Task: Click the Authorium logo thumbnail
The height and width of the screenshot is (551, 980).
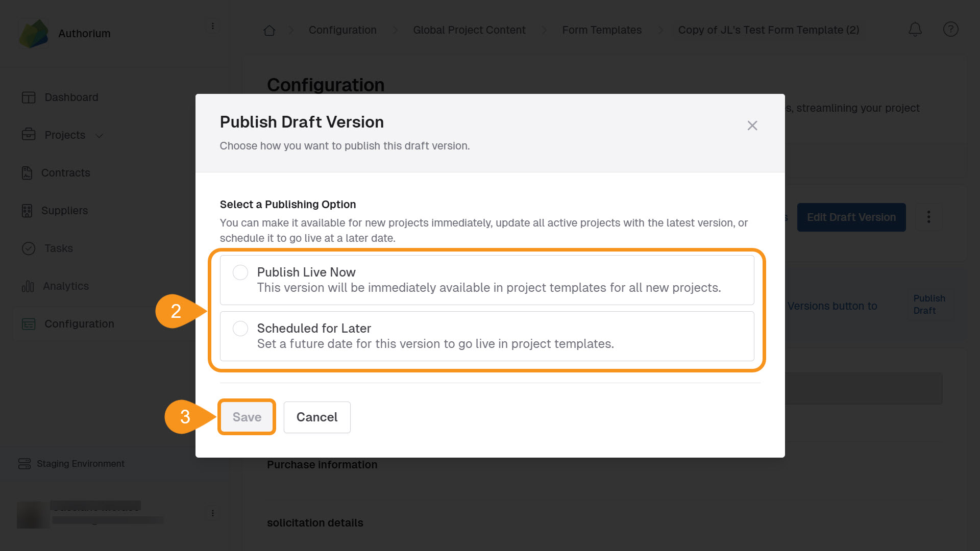Action: tap(33, 33)
